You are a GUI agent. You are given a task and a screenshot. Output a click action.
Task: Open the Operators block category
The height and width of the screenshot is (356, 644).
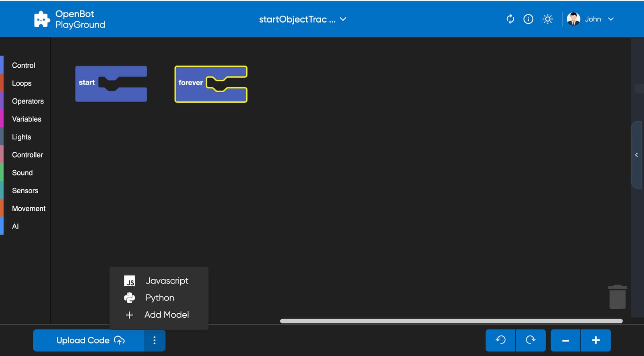[x=28, y=101]
